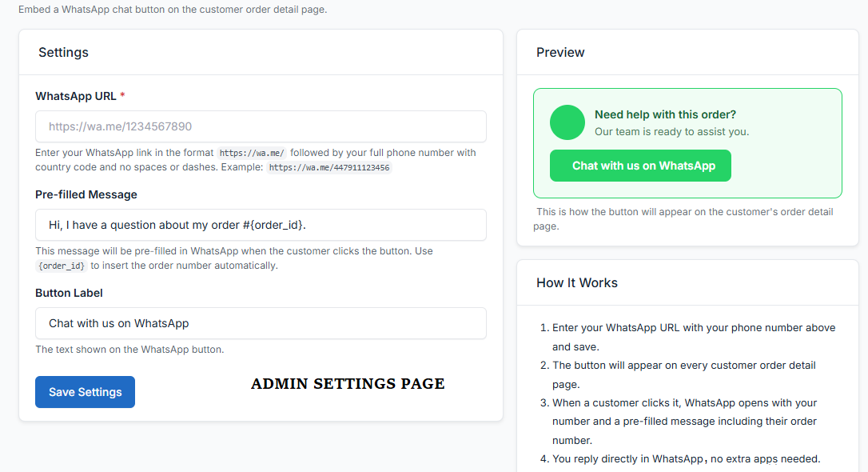This screenshot has height=472, width=868.
Task: Click the Button Label field label above the input
Action: [69, 293]
